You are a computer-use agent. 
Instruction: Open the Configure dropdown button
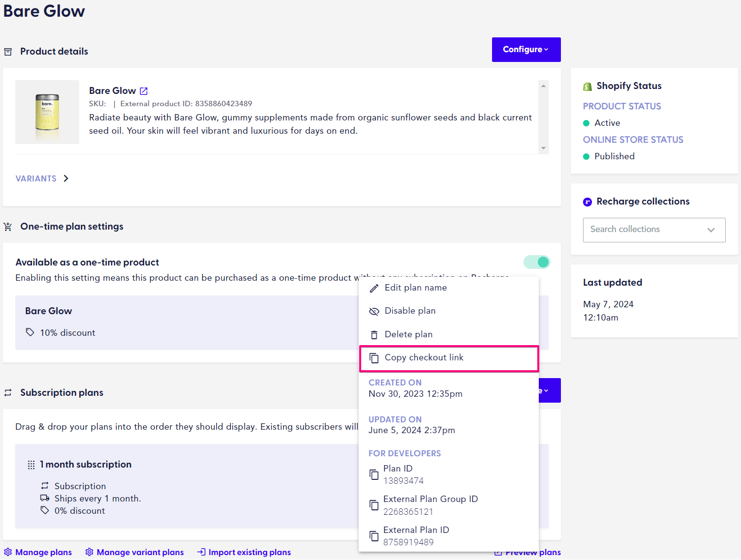coord(526,50)
